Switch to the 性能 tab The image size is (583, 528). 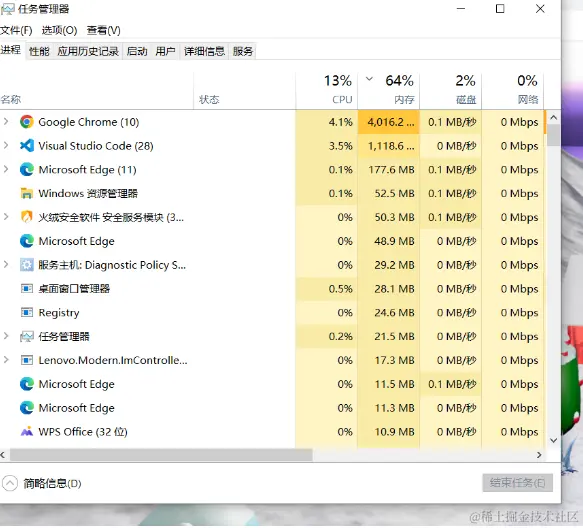39,51
